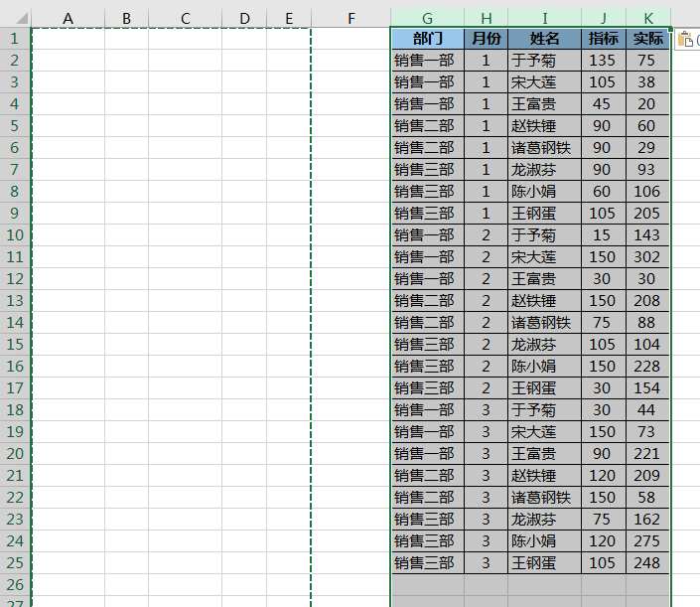This screenshot has height=607, width=700.
Task: Open the Paste Options smart tag icon
Action: click(x=687, y=40)
